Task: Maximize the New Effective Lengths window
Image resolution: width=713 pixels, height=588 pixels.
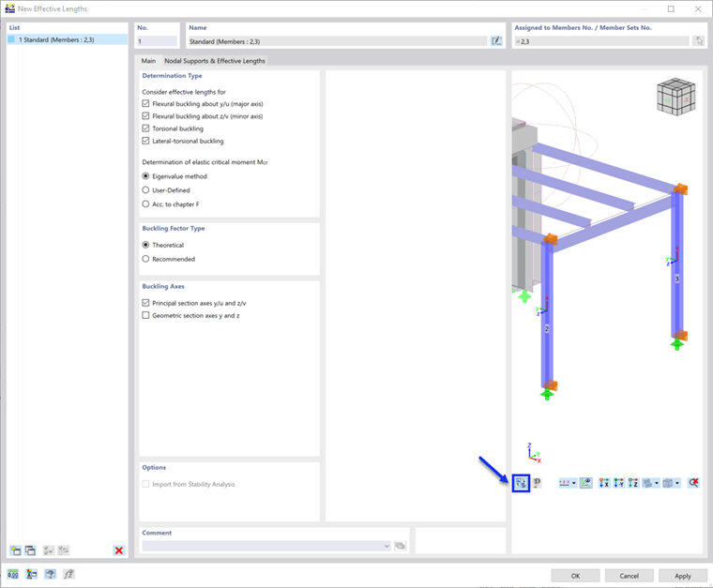Action: click(671, 8)
